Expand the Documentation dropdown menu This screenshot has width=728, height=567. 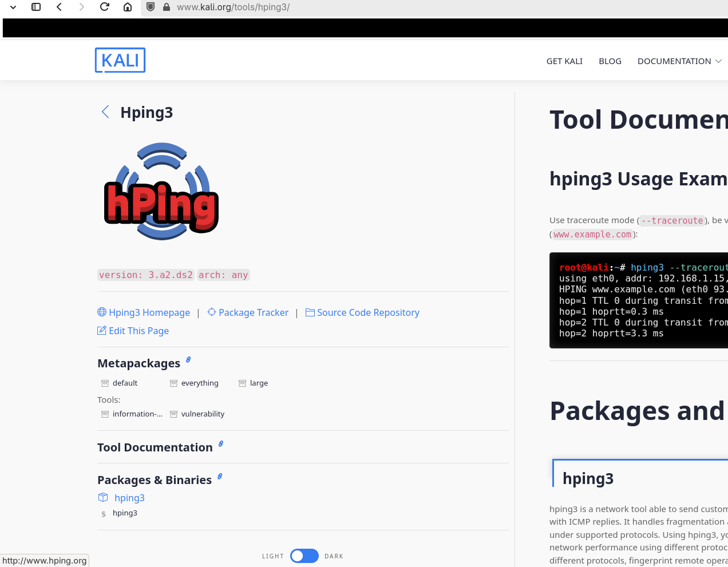(x=679, y=61)
